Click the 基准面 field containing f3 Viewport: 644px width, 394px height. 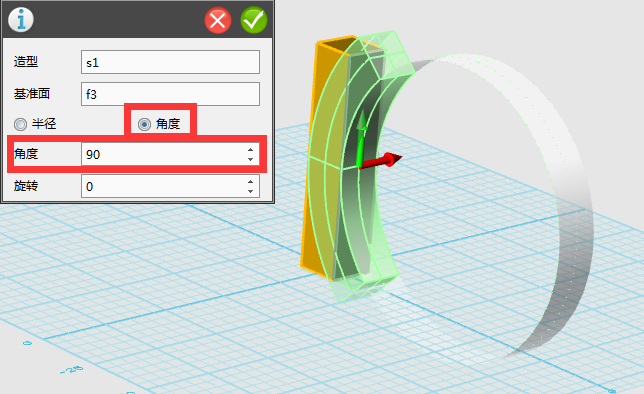[x=170, y=94]
